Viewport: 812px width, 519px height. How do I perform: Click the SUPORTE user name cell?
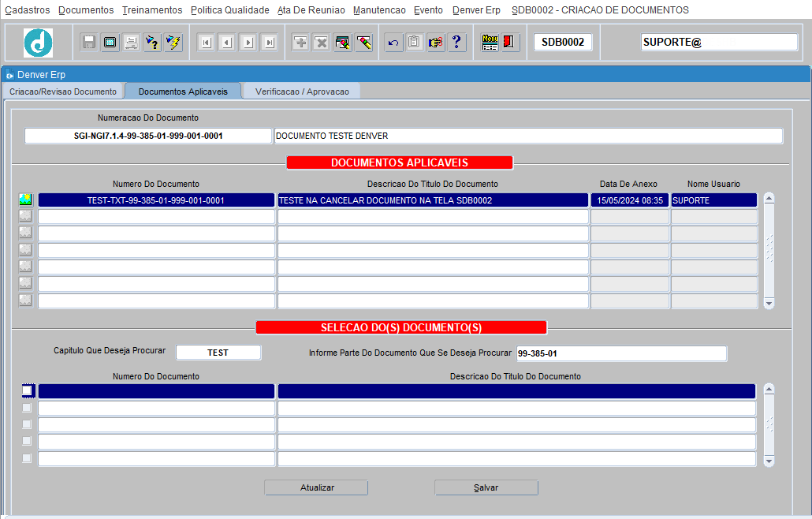[714, 200]
